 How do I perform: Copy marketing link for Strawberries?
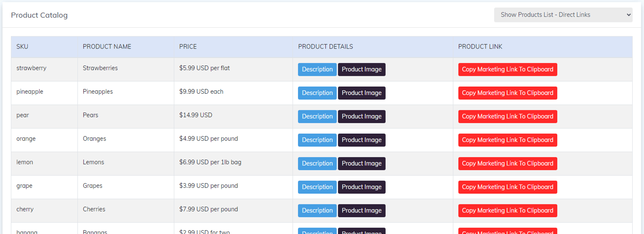tap(508, 70)
